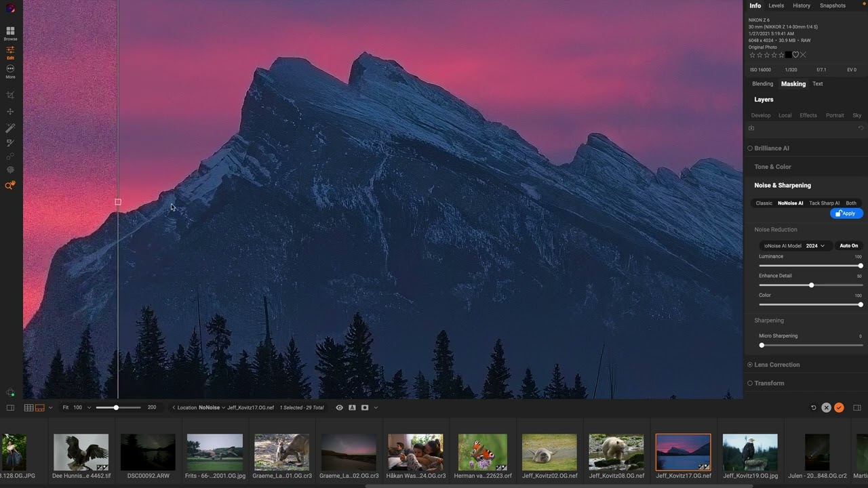Screen dimensions: 868x488
Task: Select the Refine mask tool
Action: pyautogui.click(x=10, y=157)
